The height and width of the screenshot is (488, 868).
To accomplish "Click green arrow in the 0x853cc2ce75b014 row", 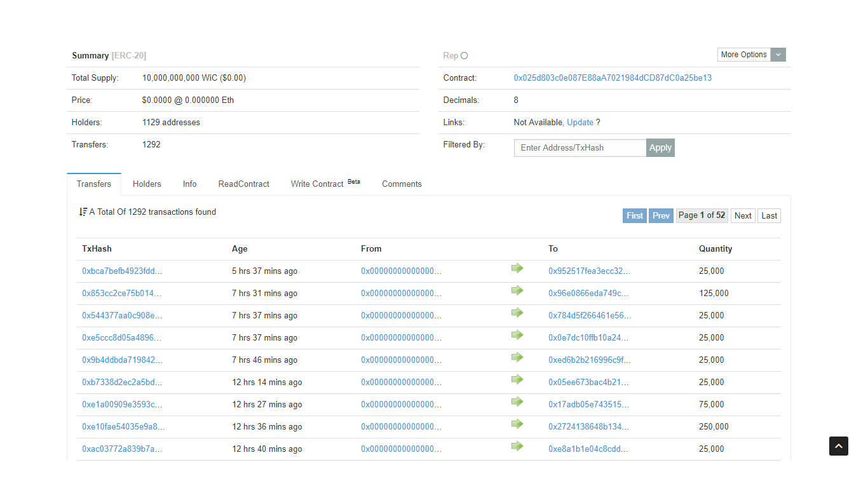I will 517,290.
